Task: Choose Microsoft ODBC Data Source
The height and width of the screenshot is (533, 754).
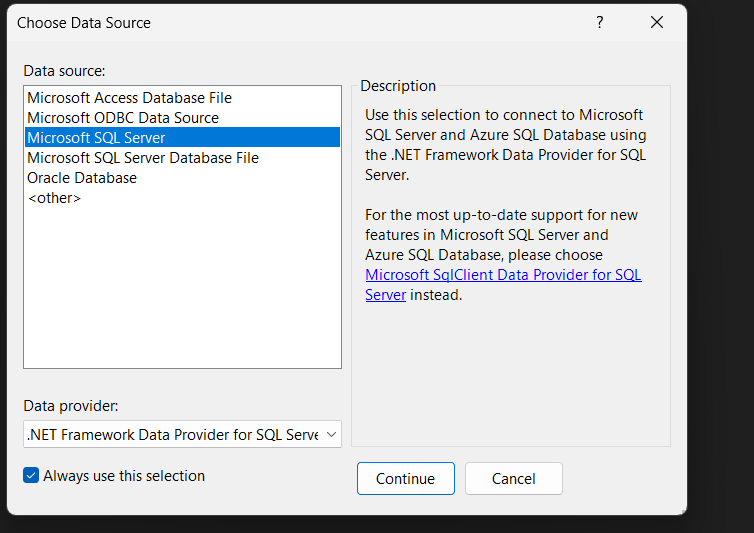Action: tap(123, 118)
